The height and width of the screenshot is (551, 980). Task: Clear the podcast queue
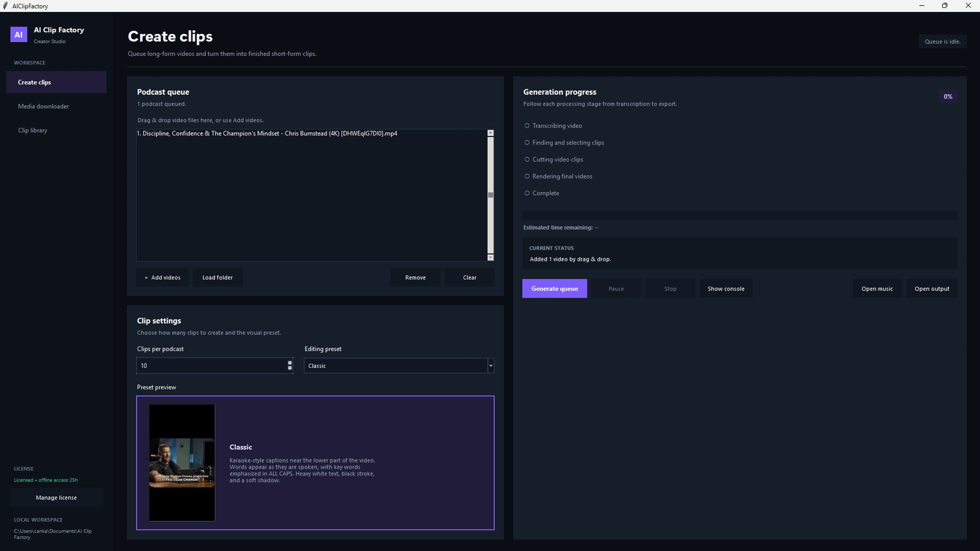click(x=470, y=277)
